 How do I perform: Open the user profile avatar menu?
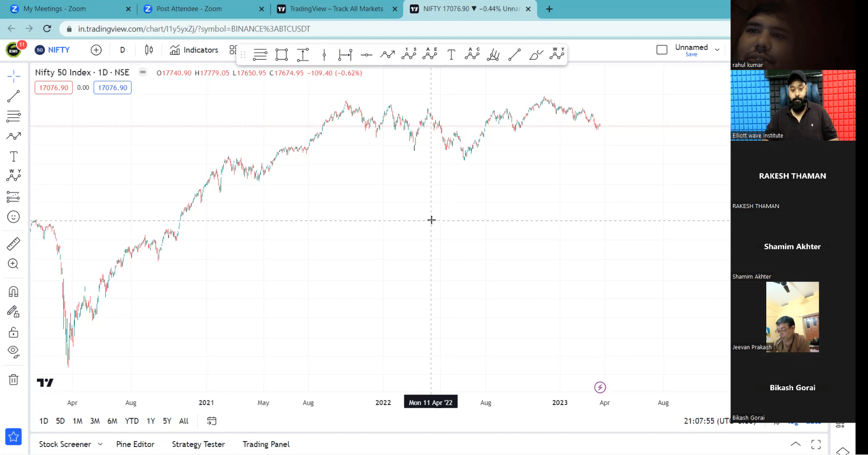[x=14, y=49]
